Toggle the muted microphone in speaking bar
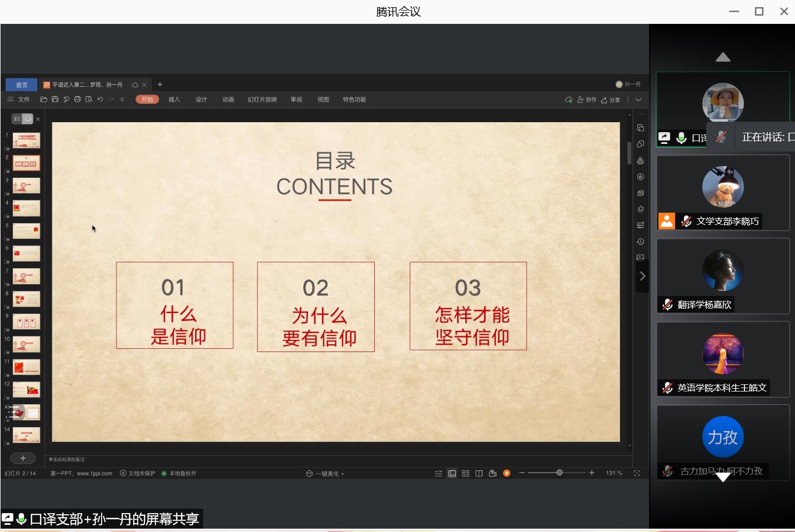 click(x=721, y=137)
